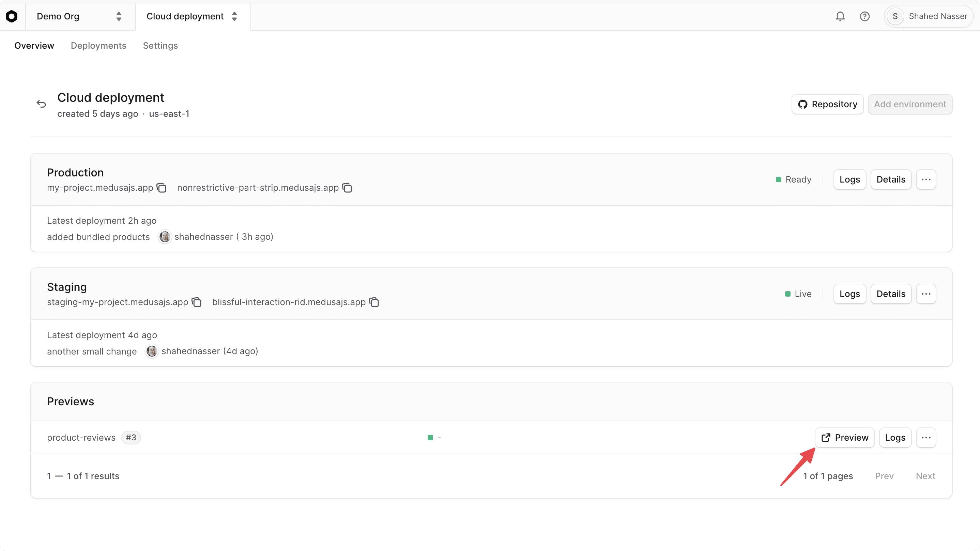Open Details for the Production environment
The height and width of the screenshot is (551, 980).
891,179
